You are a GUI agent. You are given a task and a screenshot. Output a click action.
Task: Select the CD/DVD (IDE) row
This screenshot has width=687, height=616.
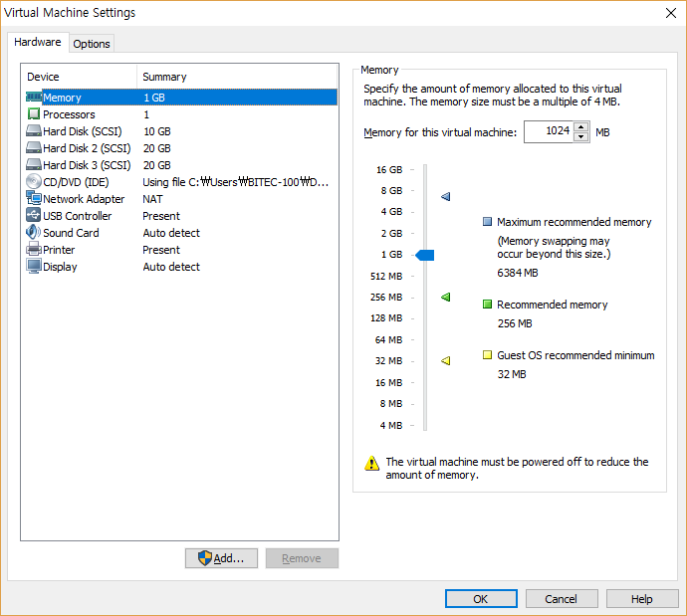tap(181, 182)
